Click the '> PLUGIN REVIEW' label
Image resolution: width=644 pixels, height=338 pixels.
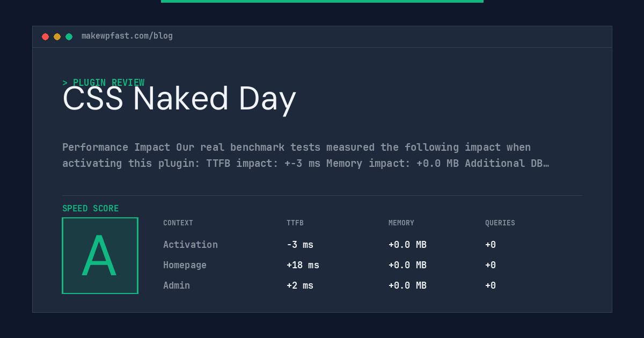(x=104, y=83)
